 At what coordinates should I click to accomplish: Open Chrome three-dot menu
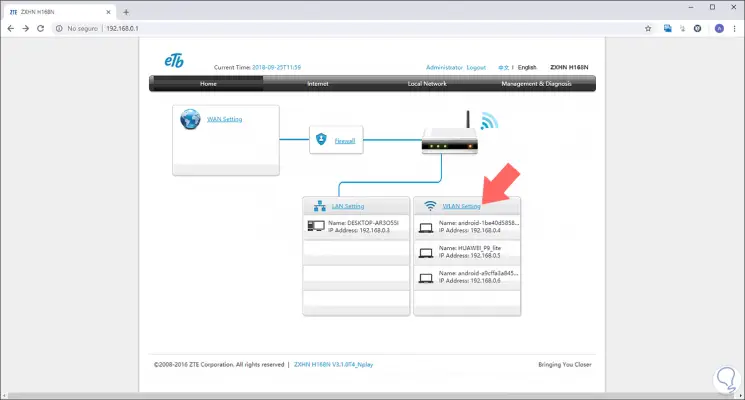tap(734, 29)
